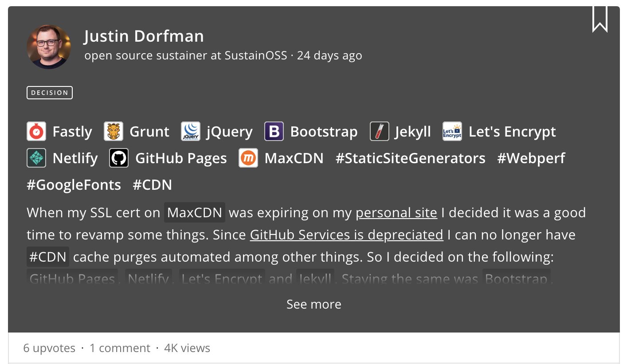Click the '24 days ago' timestamp

[x=329, y=55]
